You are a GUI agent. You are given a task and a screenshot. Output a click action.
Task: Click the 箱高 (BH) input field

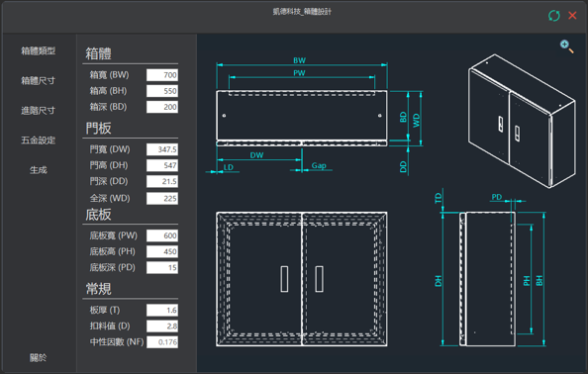pos(162,91)
